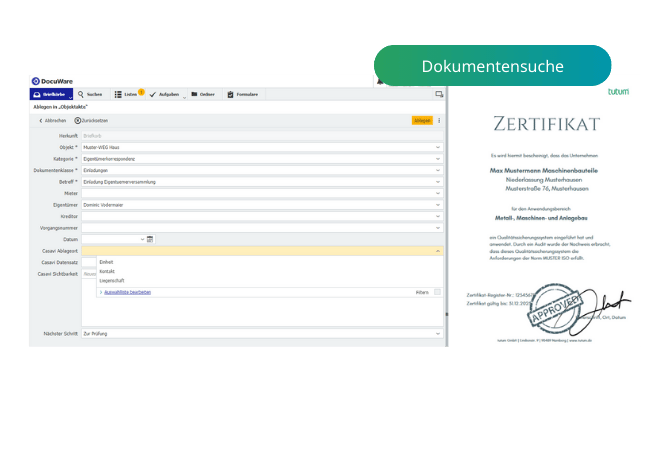Collapse the Casavi Ablageort dropdown list
666x450 pixels.
pos(438,251)
